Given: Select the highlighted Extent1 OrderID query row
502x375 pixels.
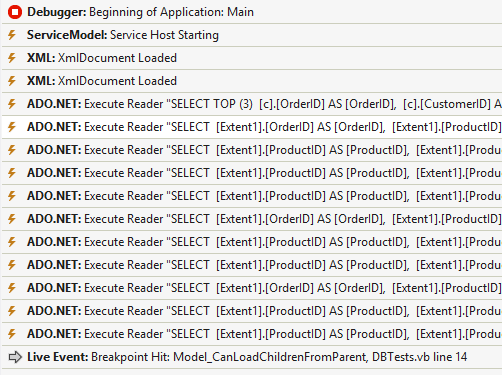Looking at the screenshot, I should pos(252,127).
